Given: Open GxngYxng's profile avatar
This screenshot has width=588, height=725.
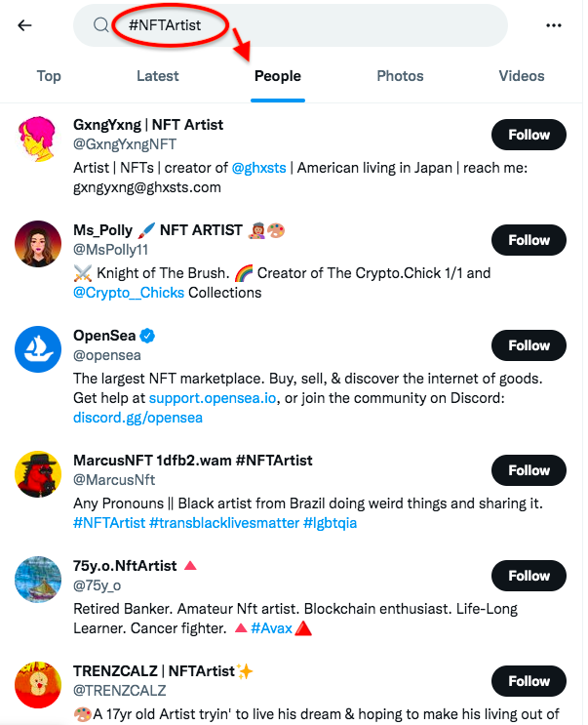Looking at the screenshot, I should point(39,139).
